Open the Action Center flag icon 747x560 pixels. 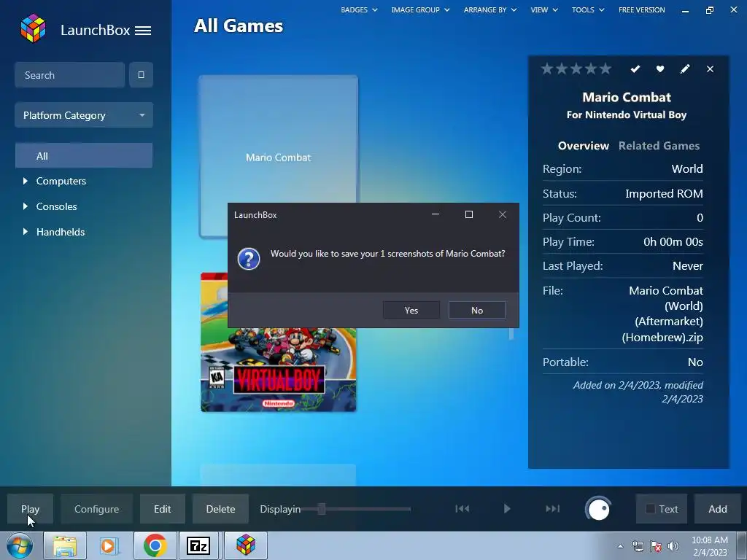coord(656,546)
